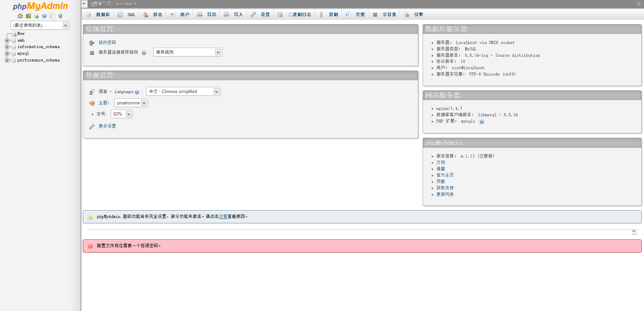Expand the mysql database tree node

(7, 54)
